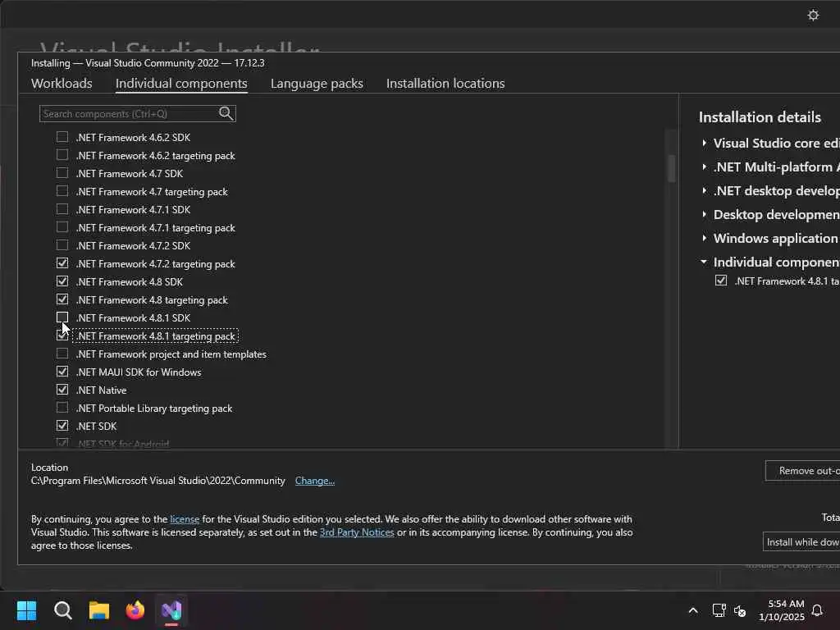Collapse Individual components details section
The height and width of the screenshot is (630, 840).
704,262
